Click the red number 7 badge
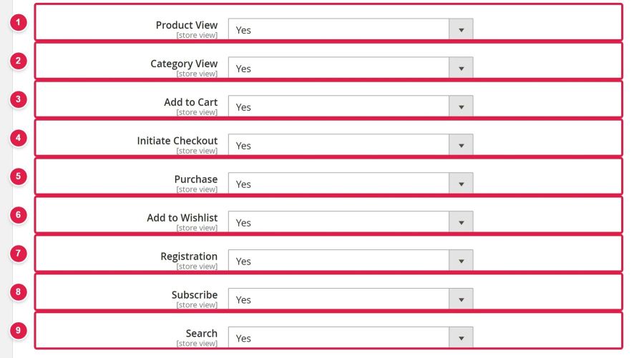This screenshot has height=358, width=644. [x=19, y=254]
